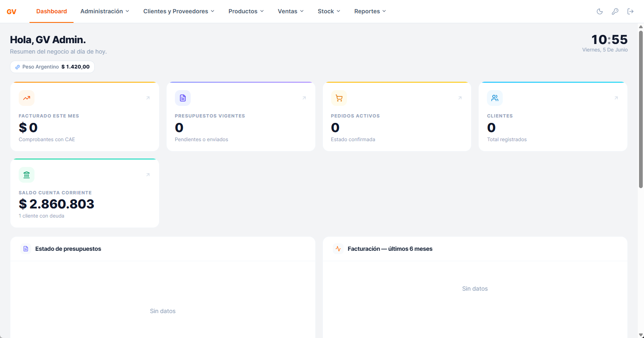Click the link icon beside Peso Argentino

17,67
